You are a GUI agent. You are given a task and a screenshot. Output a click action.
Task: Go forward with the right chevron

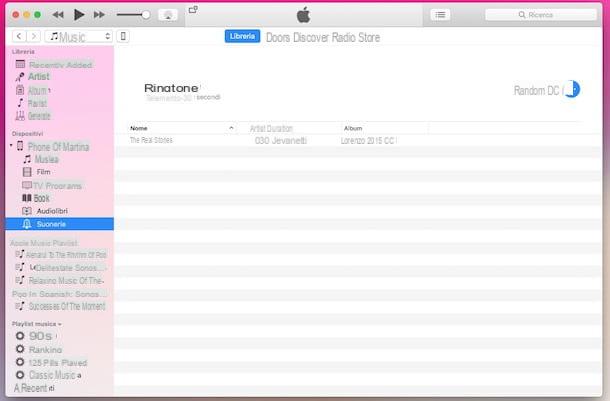click(34, 36)
